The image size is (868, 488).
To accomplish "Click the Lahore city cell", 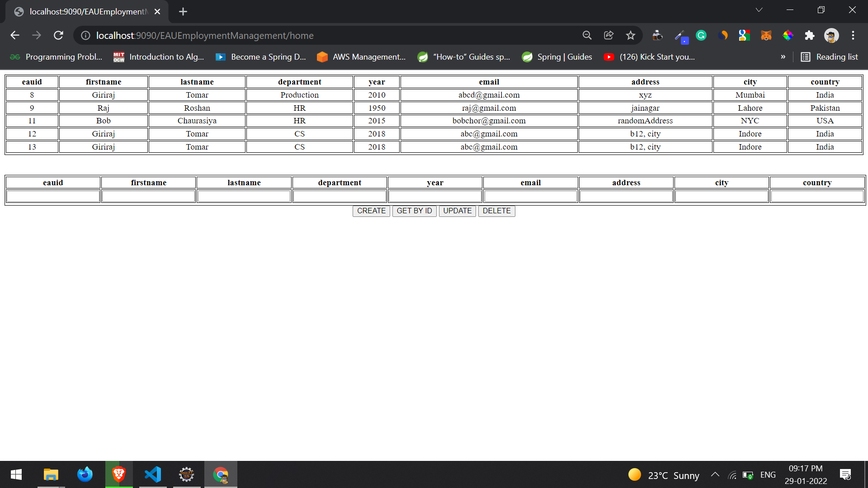I will click(750, 108).
